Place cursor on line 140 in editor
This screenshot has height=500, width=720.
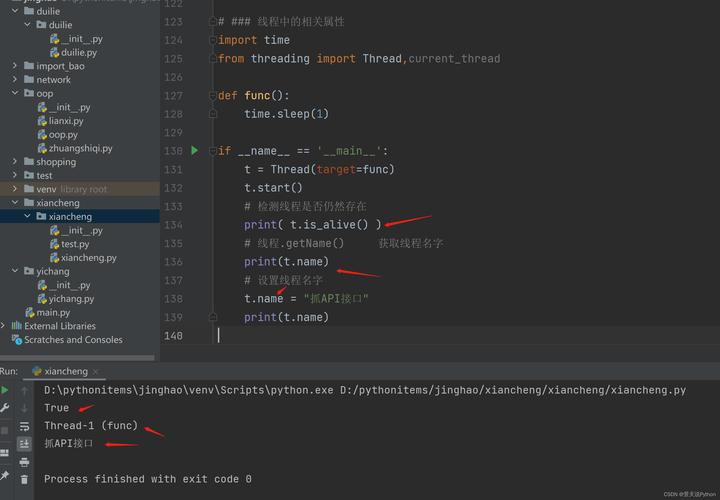coord(468,336)
